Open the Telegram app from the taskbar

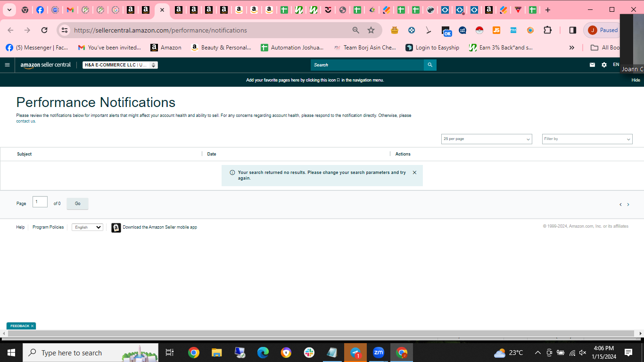coord(355,353)
